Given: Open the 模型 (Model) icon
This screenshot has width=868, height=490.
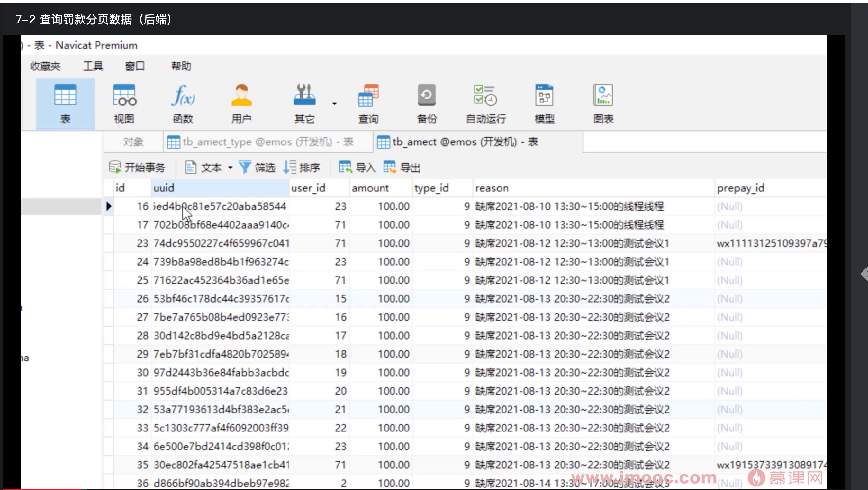Looking at the screenshot, I should (544, 103).
